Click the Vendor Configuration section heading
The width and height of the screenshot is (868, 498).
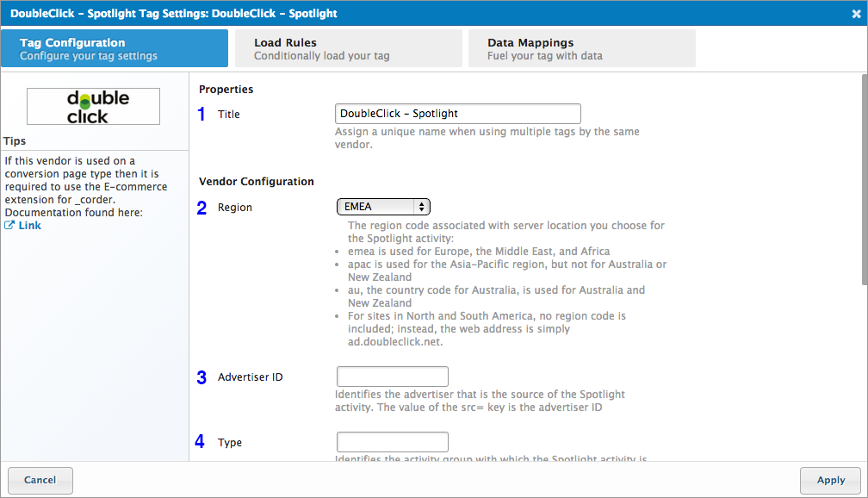coord(257,182)
